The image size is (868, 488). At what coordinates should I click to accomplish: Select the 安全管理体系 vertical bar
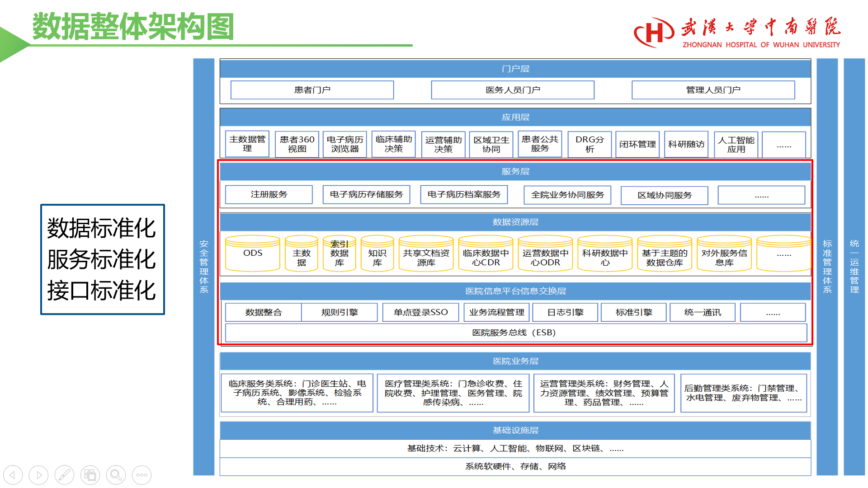click(204, 267)
